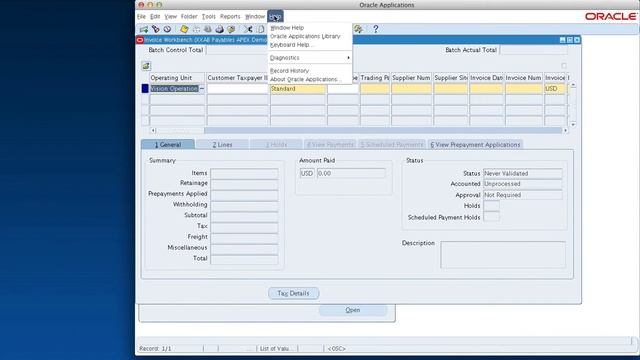Expand the Diagnostics submenu arrow
The image size is (640, 360).
pos(348,58)
